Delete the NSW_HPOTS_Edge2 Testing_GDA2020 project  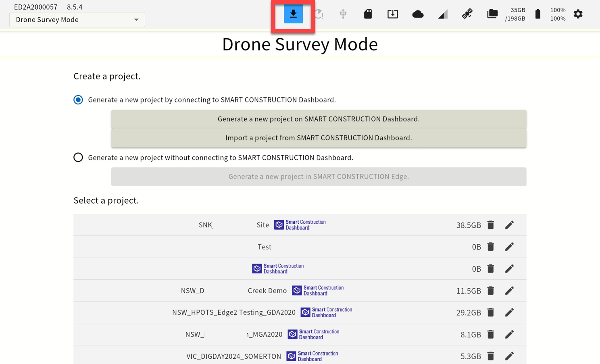pyautogui.click(x=491, y=312)
